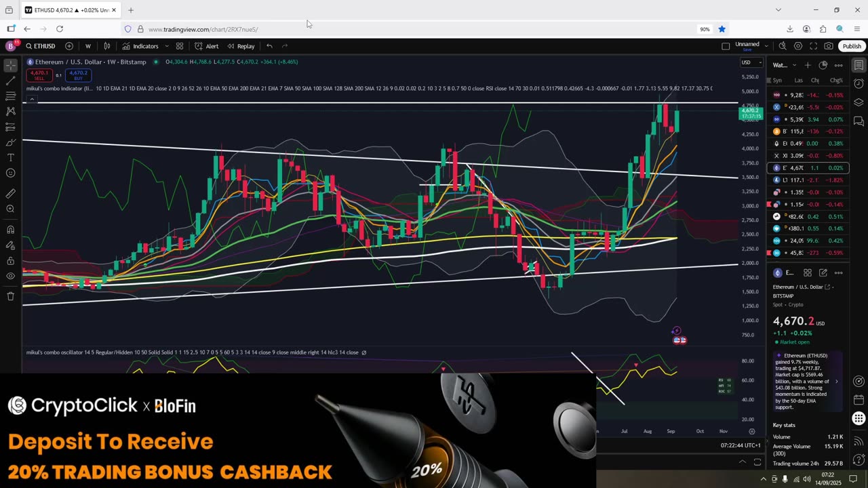
Task: Select the Litecoin row at 117.1
Action: (808, 180)
